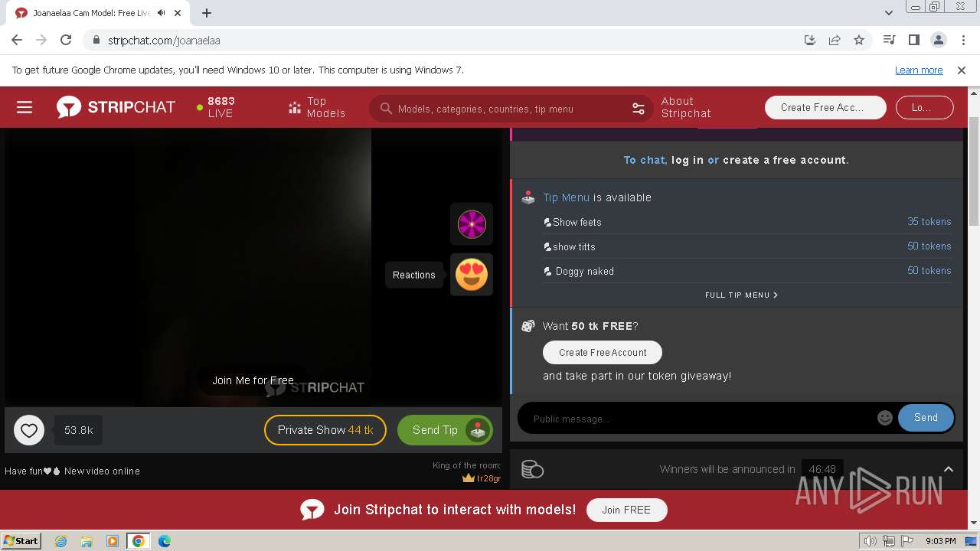The height and width of the screenshot is (551, 980).
Task: Open a new browser tab
Action: point(207,13)
